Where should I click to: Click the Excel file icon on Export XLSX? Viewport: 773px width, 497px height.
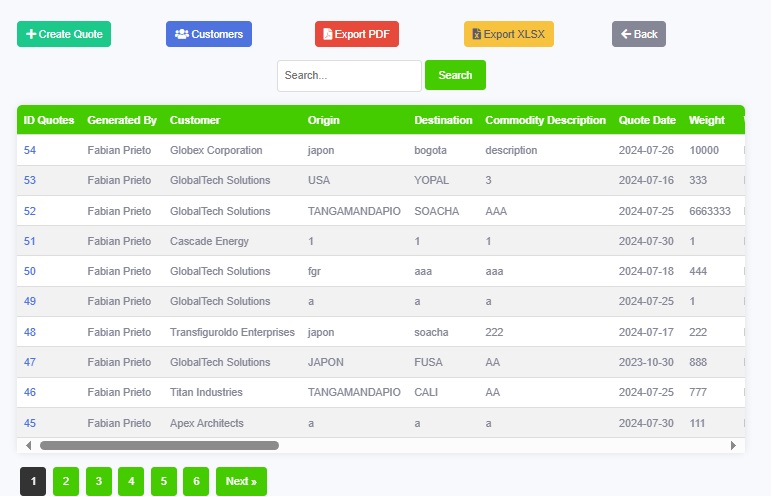point(476,34)
